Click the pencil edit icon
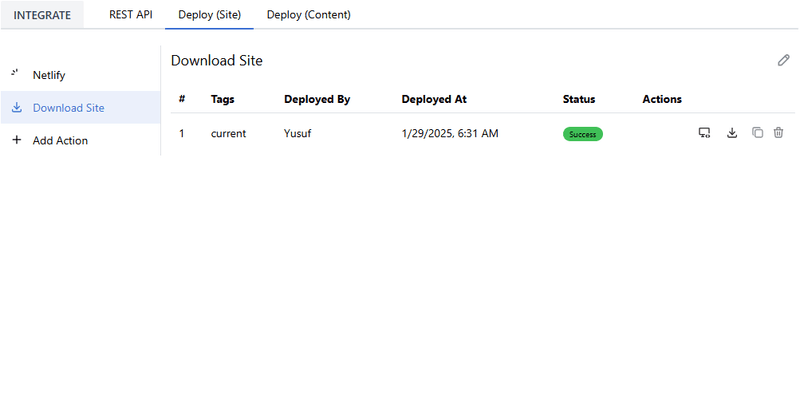800x410 pixels. pos(783,60)
